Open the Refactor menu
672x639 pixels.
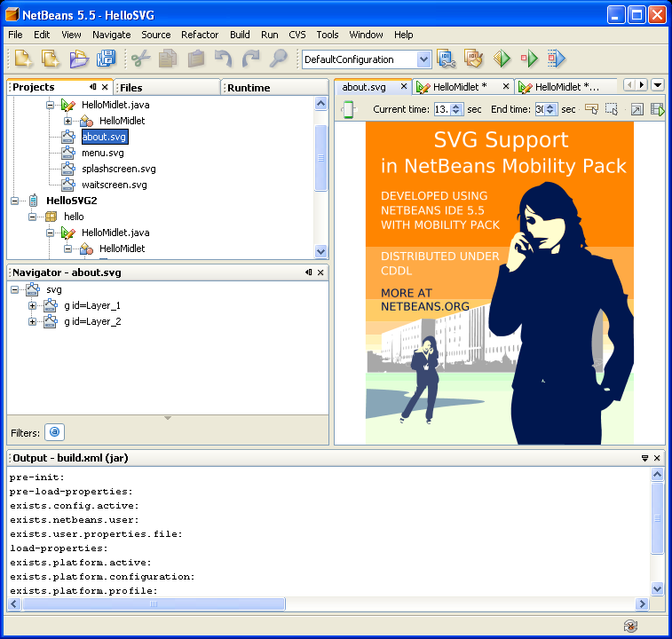[x=200, y=35]
